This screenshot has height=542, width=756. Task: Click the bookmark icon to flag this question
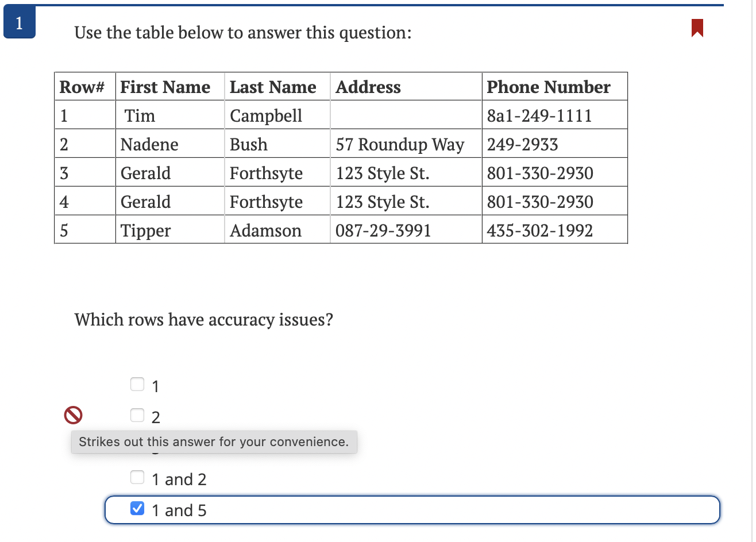click(697, 28)
